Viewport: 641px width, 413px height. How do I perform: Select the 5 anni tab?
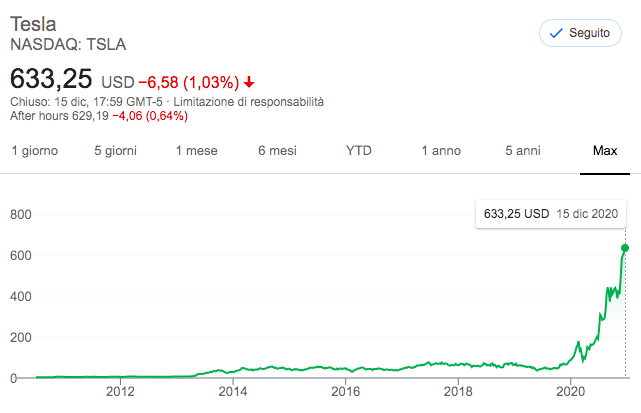point(522,151)
